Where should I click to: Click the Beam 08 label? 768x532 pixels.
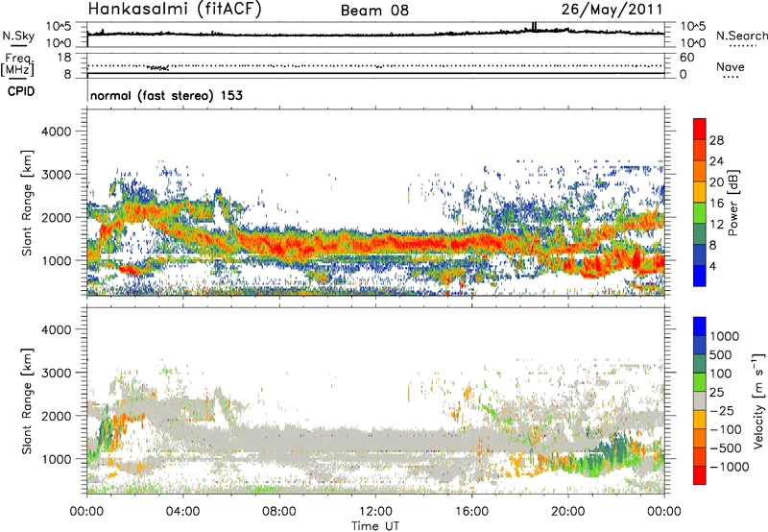pyautogui.click(x=374, y=11)
